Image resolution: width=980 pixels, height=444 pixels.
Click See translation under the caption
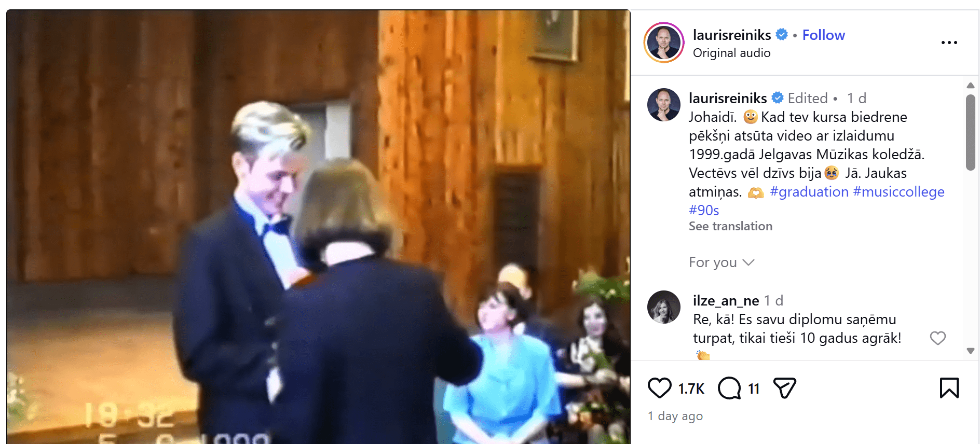(x=730, y=226)
